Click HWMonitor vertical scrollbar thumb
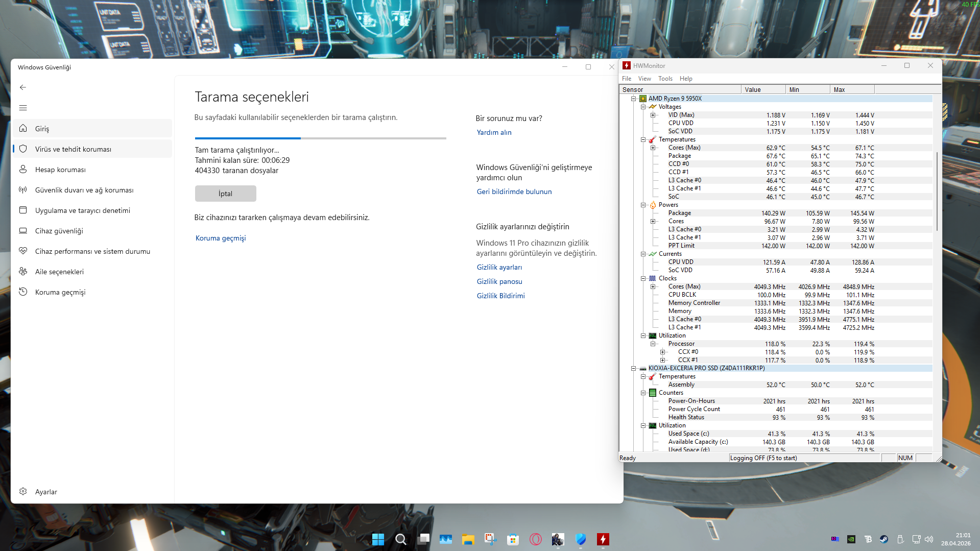Image resolution: width=980 pixels, height=551 pixels. tap(937, 190)
